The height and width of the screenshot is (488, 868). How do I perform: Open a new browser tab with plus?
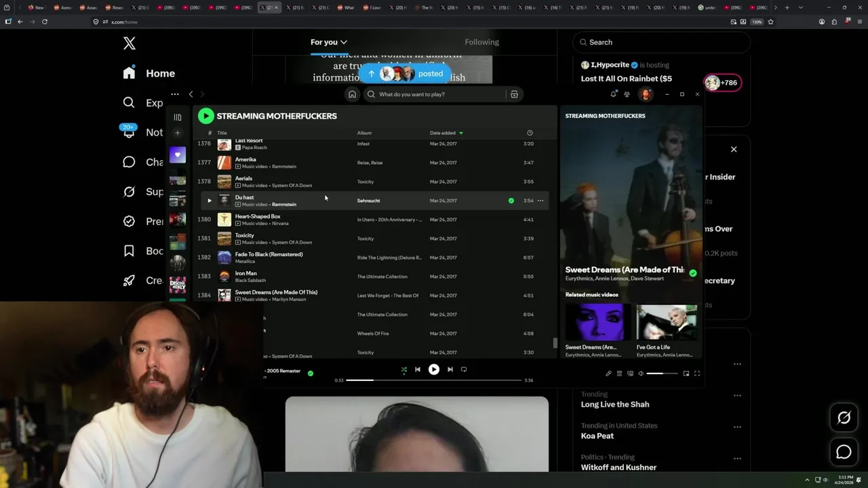click(x=787, y=7)
